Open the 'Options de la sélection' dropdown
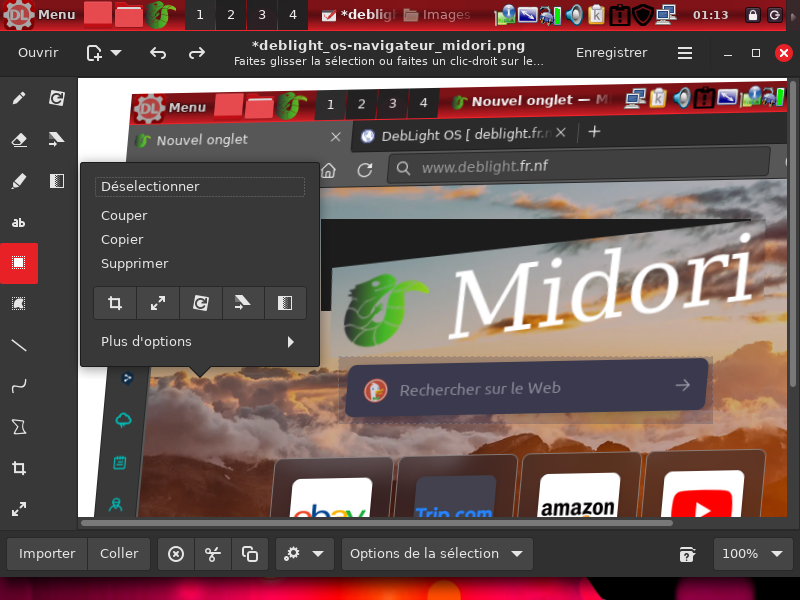The height and width of the screenshot is (600, 800). point(436,554)
